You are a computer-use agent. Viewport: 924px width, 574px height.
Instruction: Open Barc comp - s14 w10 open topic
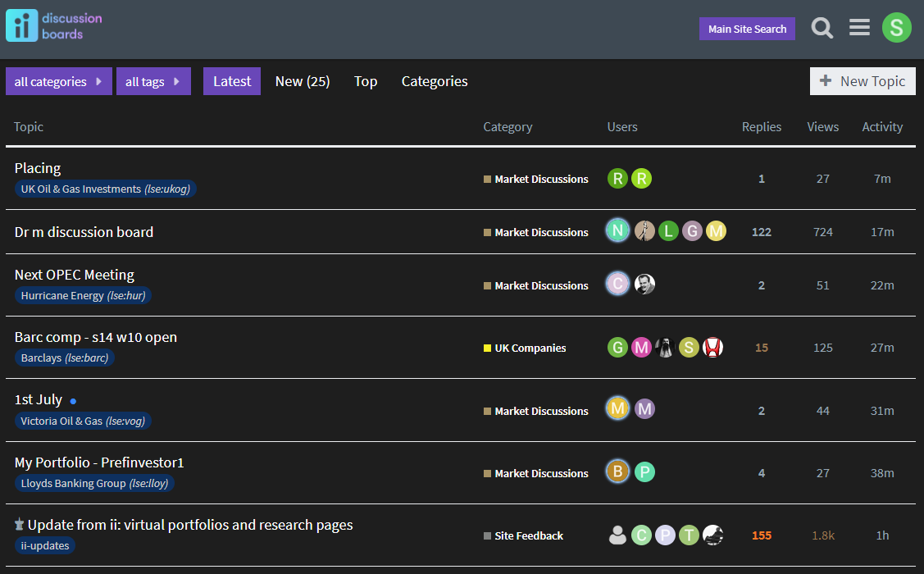pyautogui.click(x=95, y=337)
